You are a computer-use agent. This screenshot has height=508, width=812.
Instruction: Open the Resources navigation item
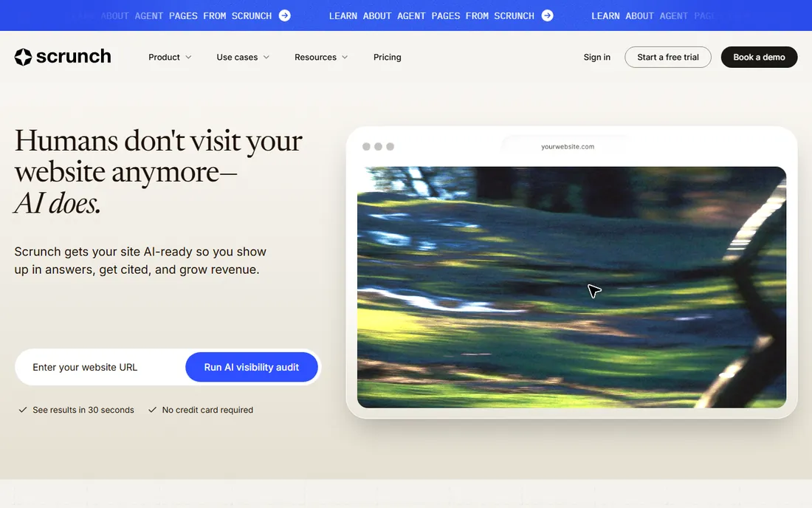pos(321,57)
